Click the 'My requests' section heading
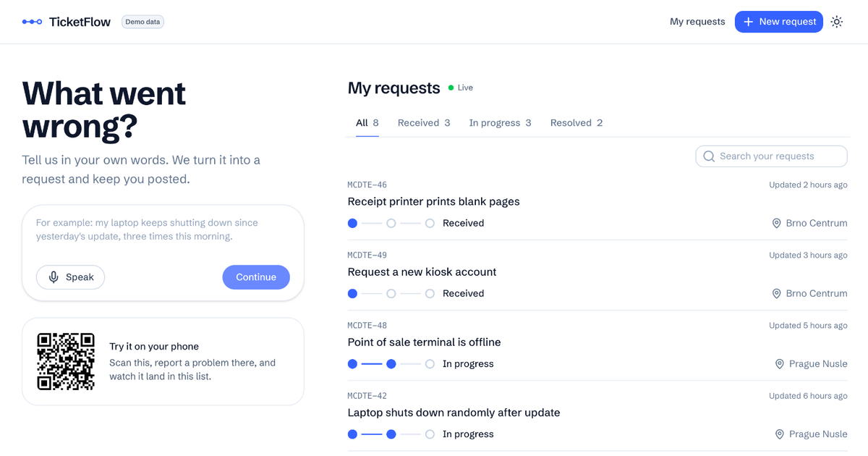The image size is (868, 456). click(x=394, y=88)
